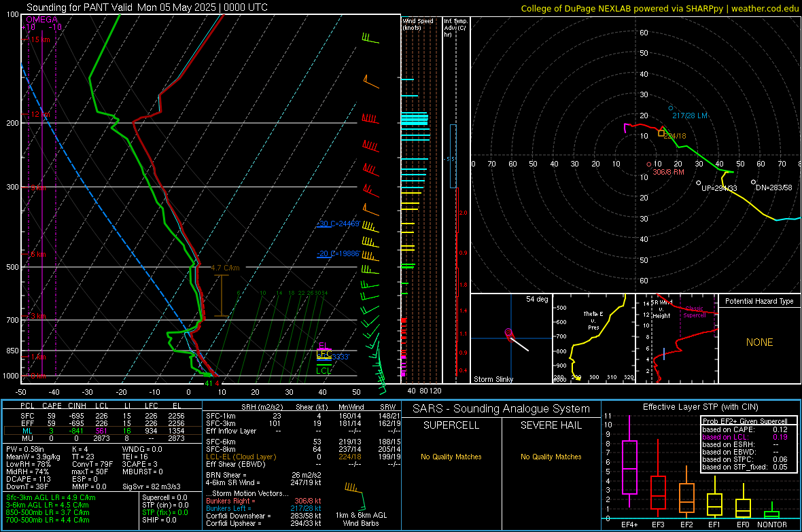Select the red Bunkers Right row

point(264,501)
